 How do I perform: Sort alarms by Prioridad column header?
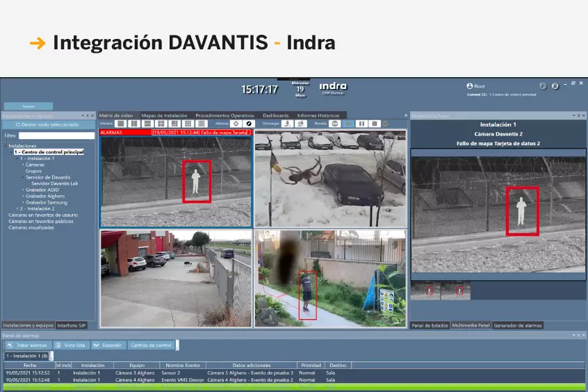pos(311,365)
